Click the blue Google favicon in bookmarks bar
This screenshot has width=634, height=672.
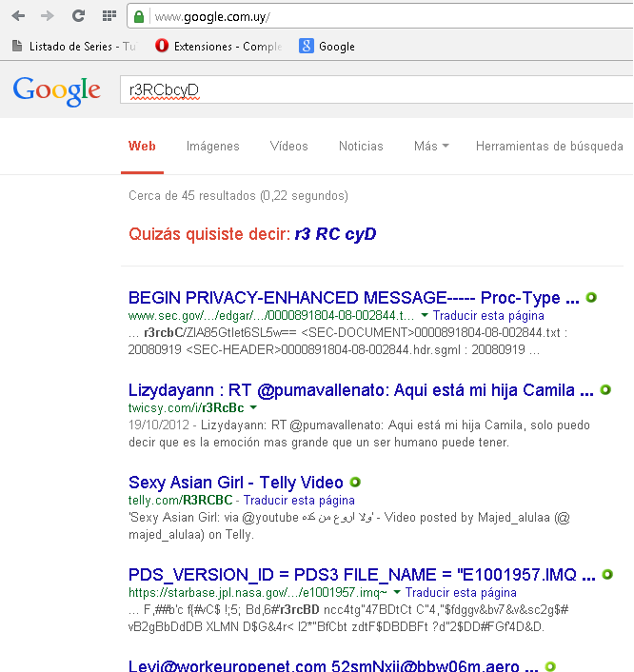point(307,46)
